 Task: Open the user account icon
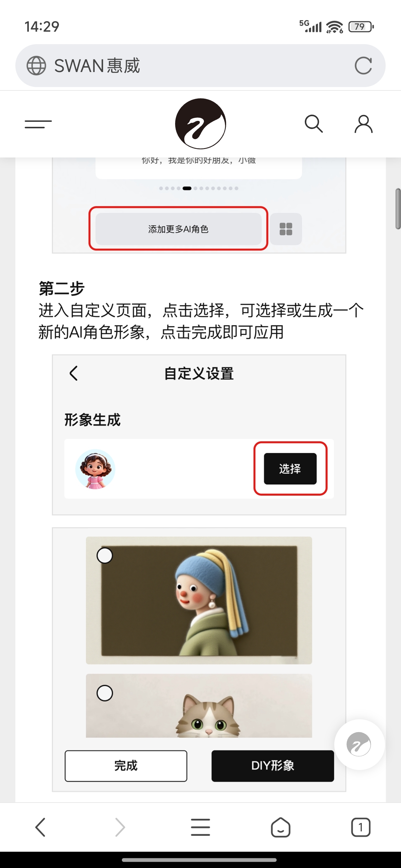pos(363,124)
